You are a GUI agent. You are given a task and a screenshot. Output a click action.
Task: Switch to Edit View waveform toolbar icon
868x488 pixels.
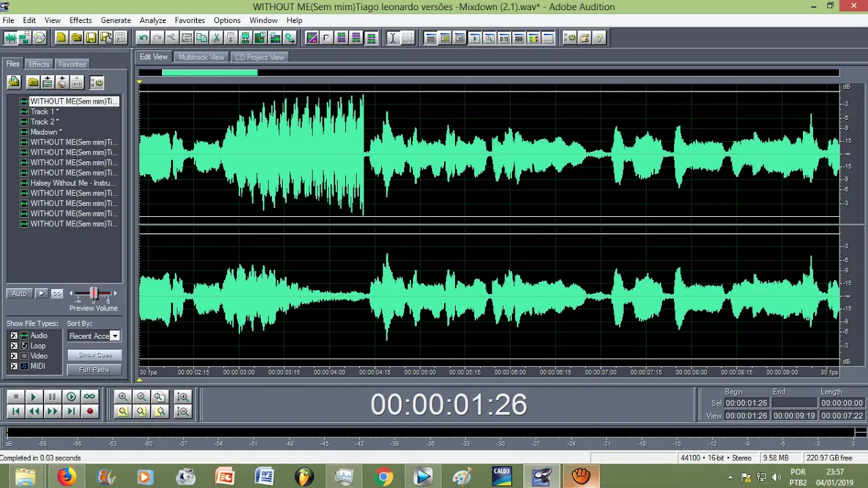[x=10, y=38]
